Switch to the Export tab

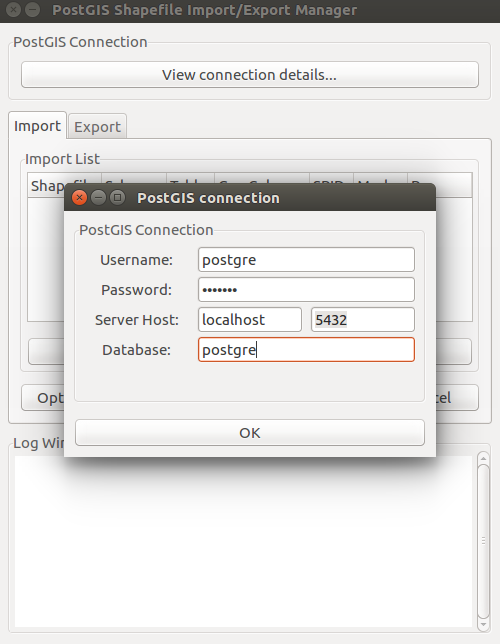coord(97,126)
